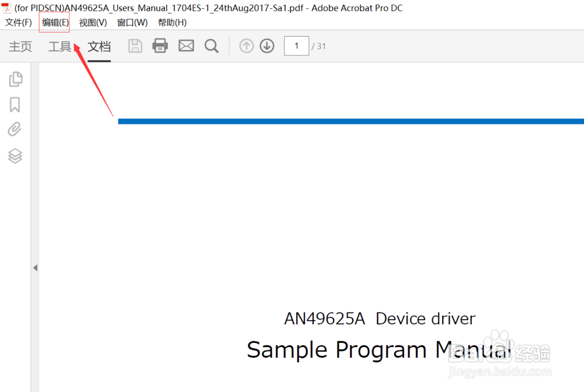Viewport: 584px width, 392px height.
Task: Open the attachments paperclip panel
Action: (15, 129)
